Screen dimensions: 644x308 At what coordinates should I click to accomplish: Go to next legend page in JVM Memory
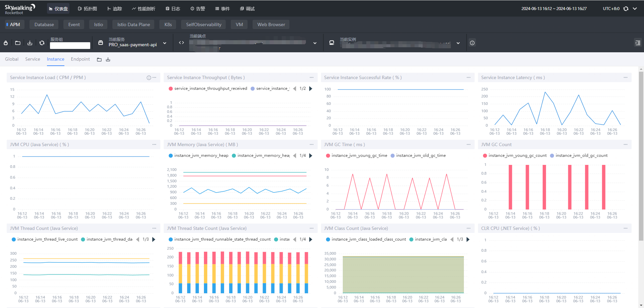(311, 156)
